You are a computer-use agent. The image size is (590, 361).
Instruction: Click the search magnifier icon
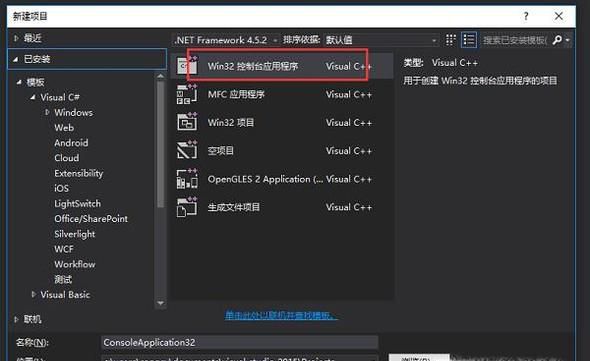point(557,40)
